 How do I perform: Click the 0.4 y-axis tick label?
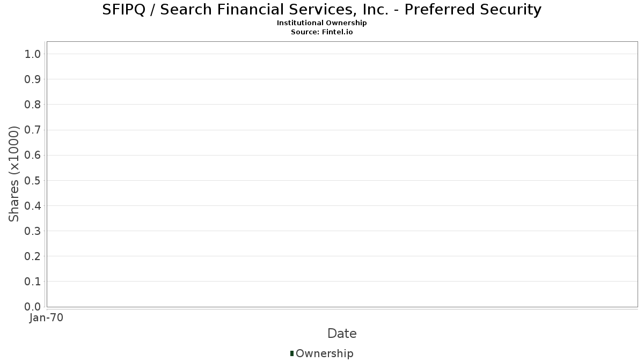coord(33,206)
